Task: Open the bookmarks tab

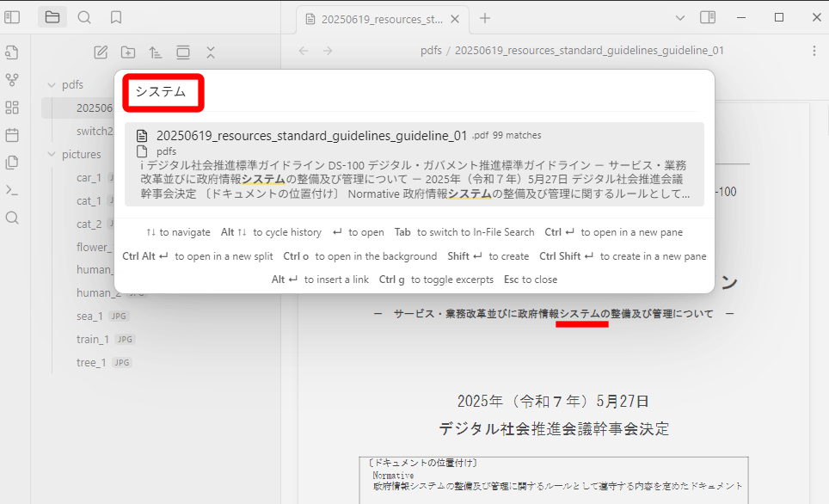Action: pos(116,17)
